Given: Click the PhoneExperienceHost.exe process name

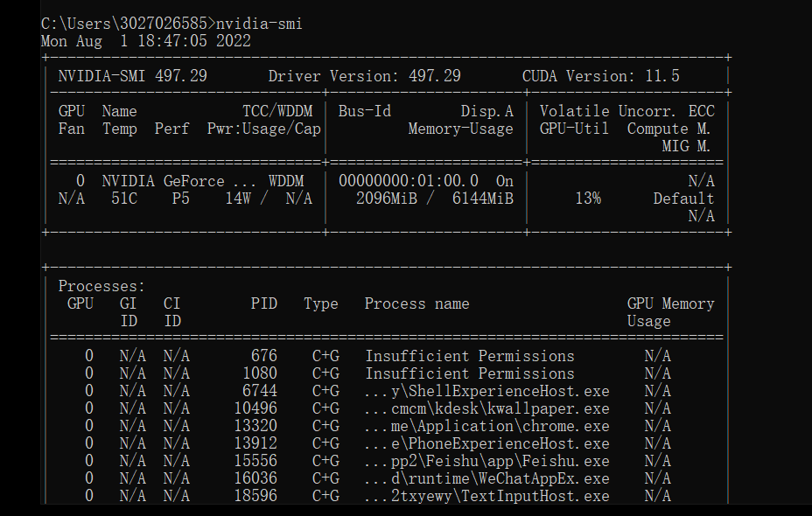Looking at the screenshot, I should (486, 444).
